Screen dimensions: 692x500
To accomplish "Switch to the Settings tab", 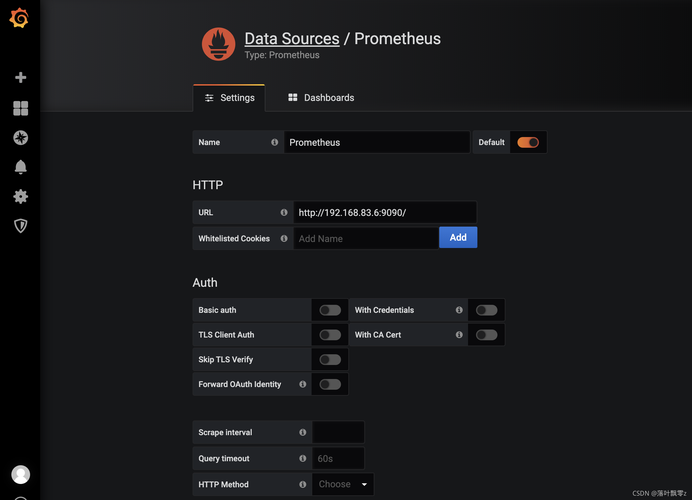I will point(229,98).
